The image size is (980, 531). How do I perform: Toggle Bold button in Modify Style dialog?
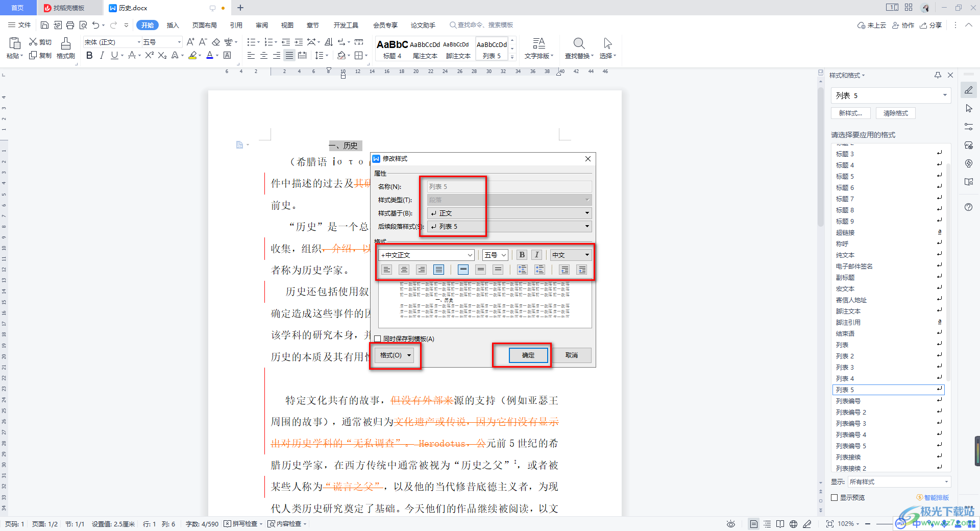pyautogui.click(x=522, y=255)
